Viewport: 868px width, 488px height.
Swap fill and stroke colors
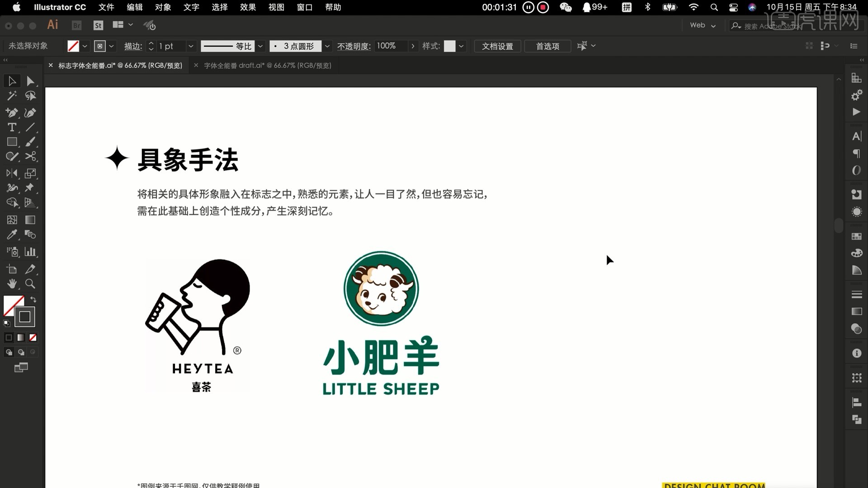point(33,300)
